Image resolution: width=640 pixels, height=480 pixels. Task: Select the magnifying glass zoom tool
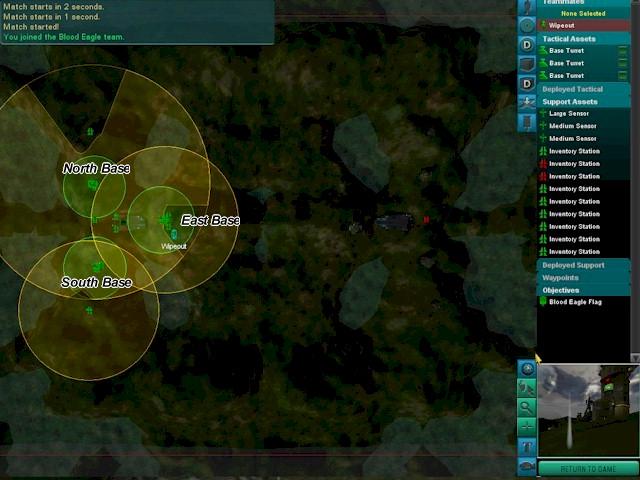pyautogui.click(x=527, y=407)
